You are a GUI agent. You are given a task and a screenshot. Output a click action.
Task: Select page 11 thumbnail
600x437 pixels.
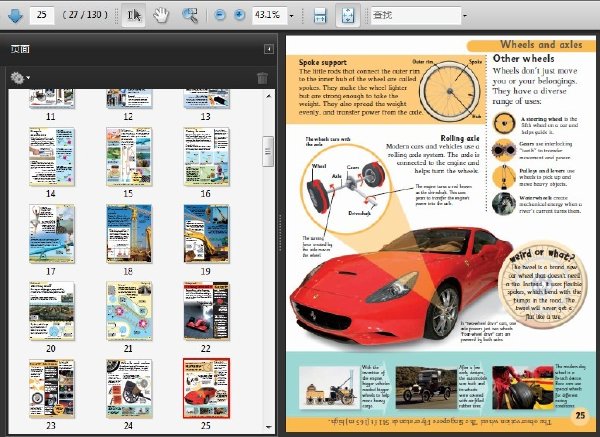point(52,99)
